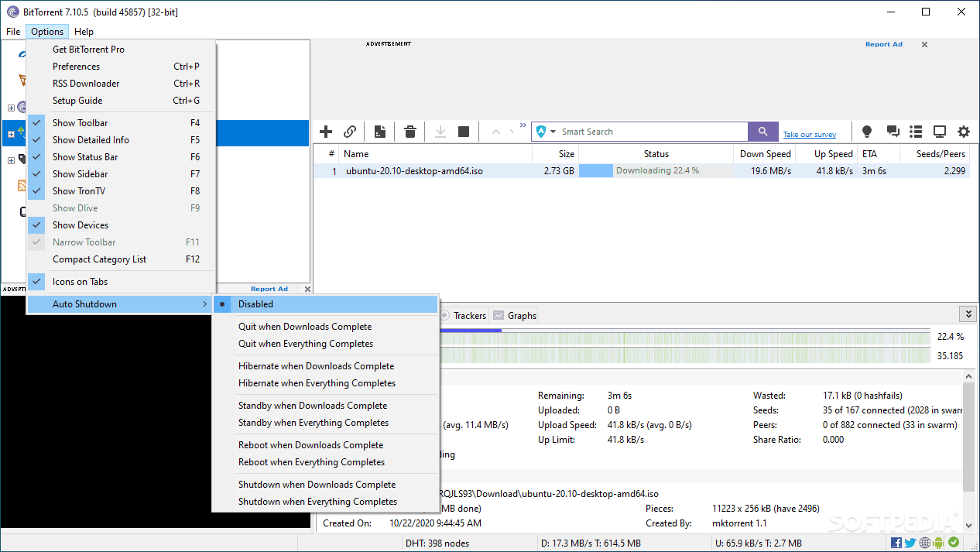
Task: Stop the torrent with square icon
Action: [464, 132]
